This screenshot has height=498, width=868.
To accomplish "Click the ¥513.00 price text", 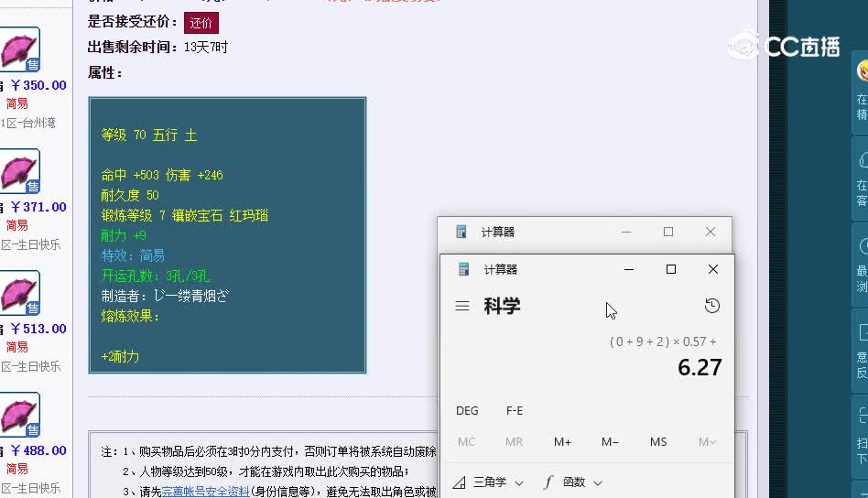I will pos(38,329).
